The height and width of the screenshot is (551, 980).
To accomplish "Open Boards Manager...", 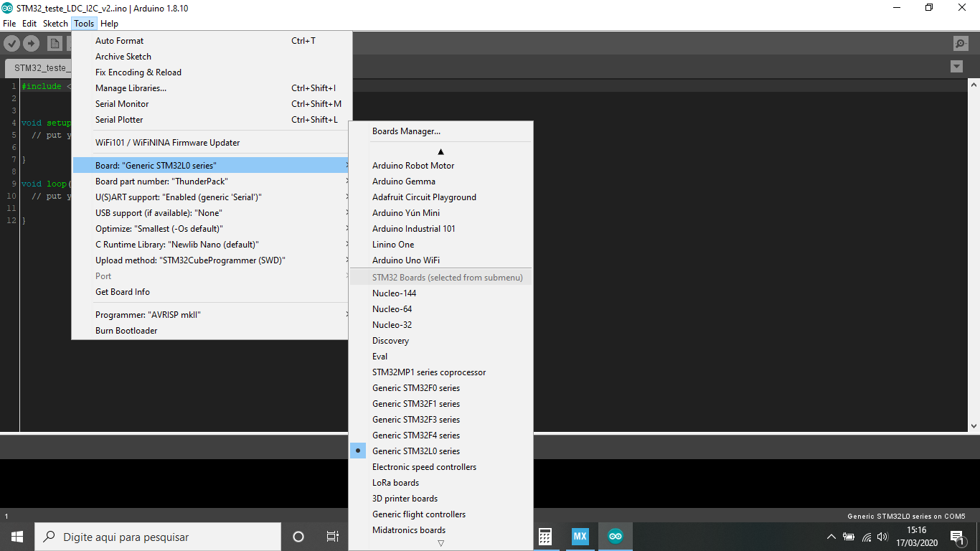I will (440, 131).
